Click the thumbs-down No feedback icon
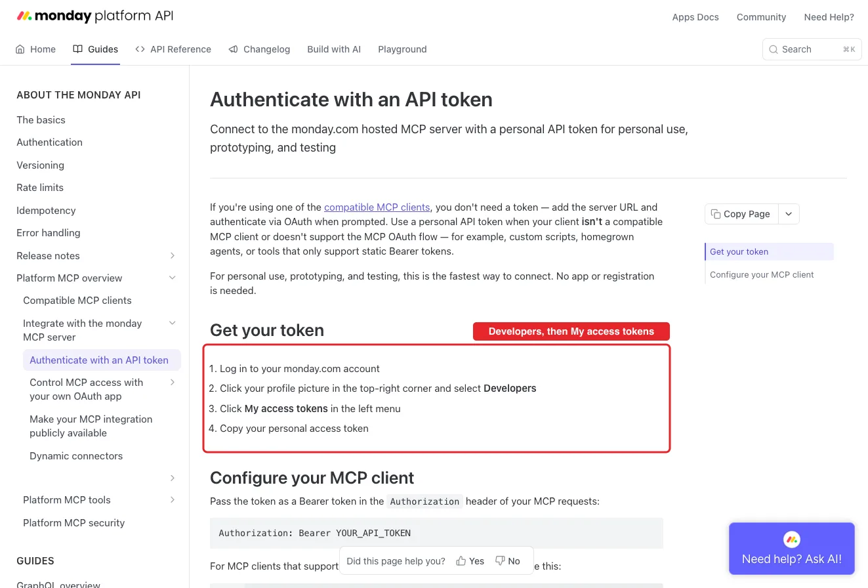This screenshot has width=868, height=588. click(x=500, y=561)
